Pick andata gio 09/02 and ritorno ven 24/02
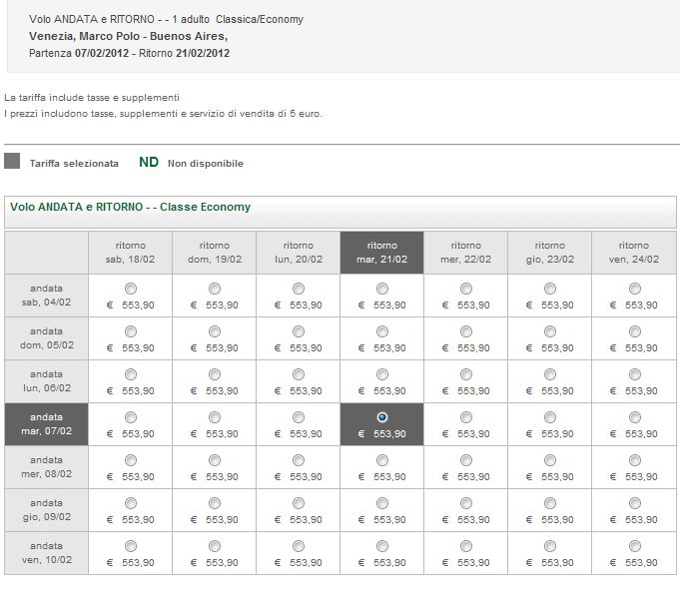Image resolution: width=680 pixels, height=616 pixels. (634, 503)
